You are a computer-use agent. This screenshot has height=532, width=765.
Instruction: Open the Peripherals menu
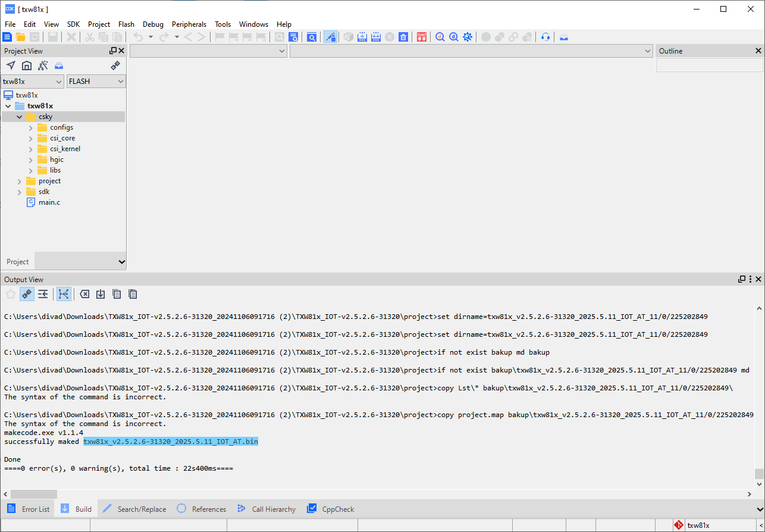tap(189, 24)
